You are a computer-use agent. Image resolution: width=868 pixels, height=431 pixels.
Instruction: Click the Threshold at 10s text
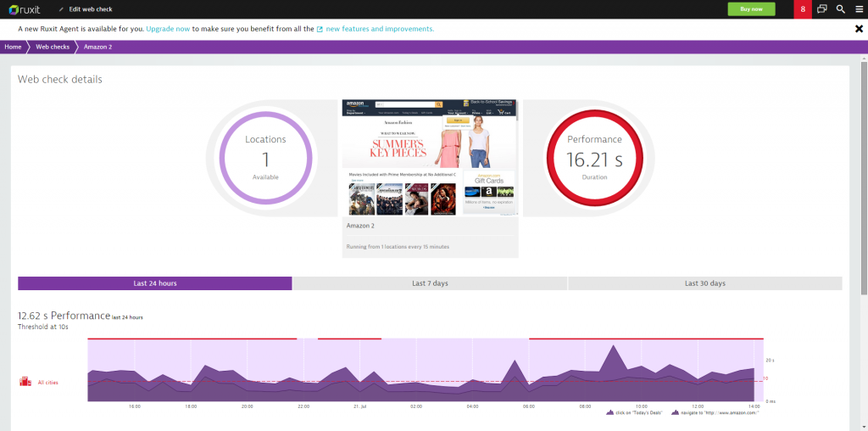pos(43,327)
